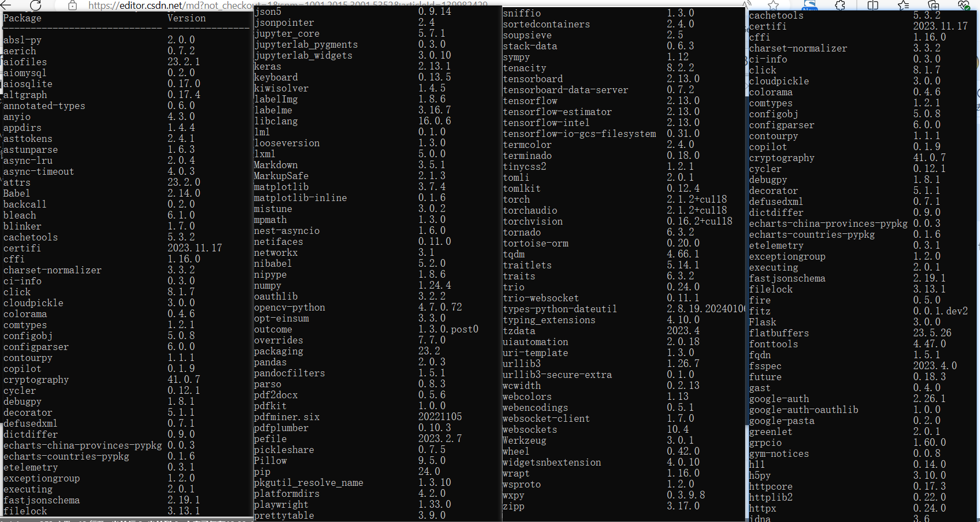Screen dimensions: 980x522
Task: Click the playwright package name
Action: pyautogui.click(x=281, y=504)
